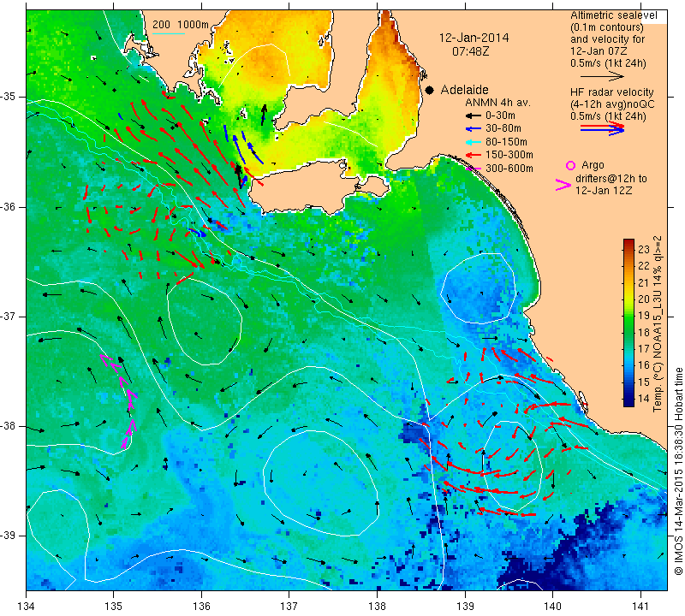
Task: Click the time text 07:48Z
Action: 470,51
